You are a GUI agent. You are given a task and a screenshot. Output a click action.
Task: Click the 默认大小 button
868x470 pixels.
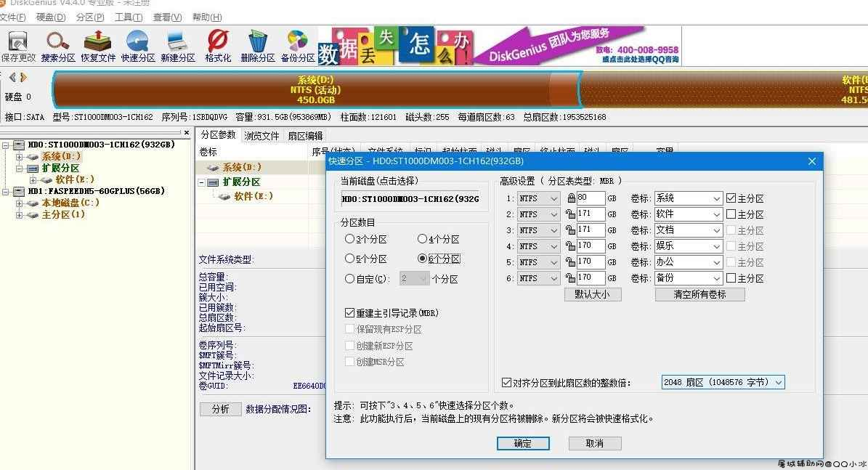click(592, 294)
